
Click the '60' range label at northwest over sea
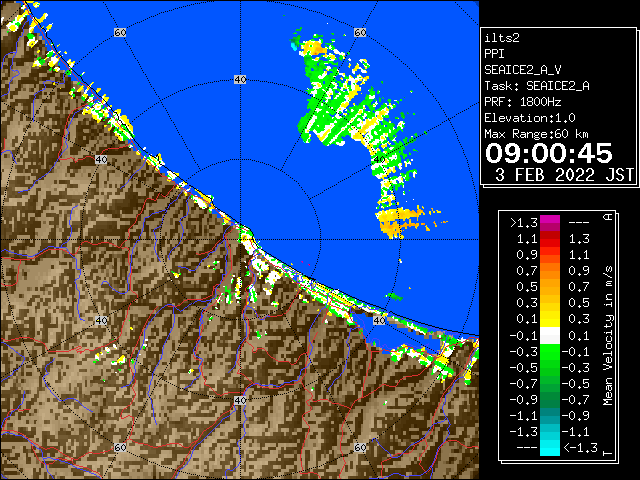tap(120, 32)
